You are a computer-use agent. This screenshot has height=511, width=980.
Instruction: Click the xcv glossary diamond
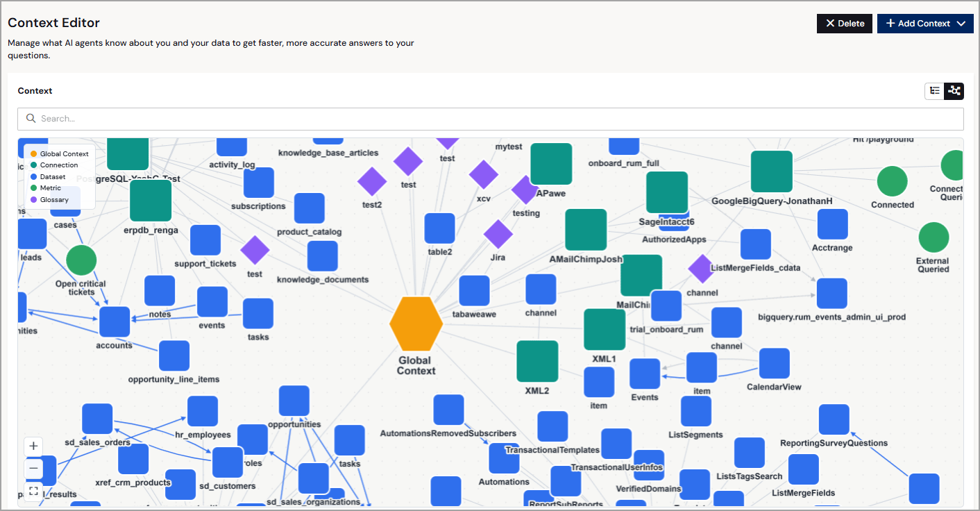[x=484, y=175]
